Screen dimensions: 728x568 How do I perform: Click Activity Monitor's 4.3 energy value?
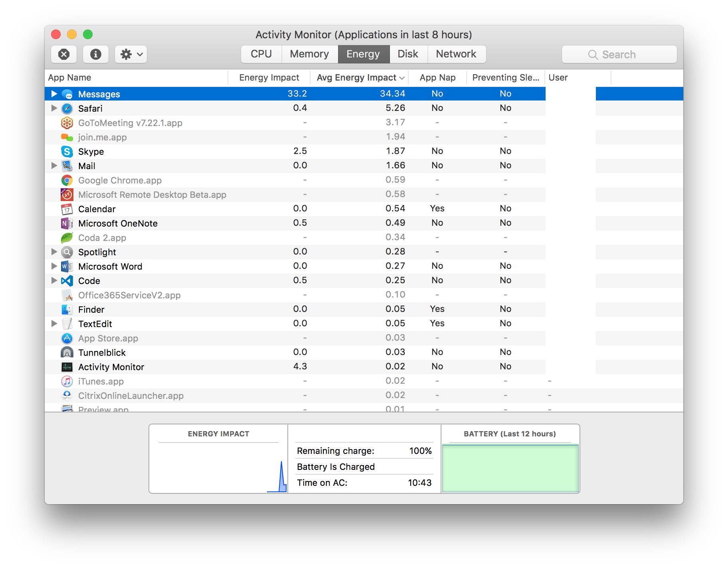[x=300, y=367]
